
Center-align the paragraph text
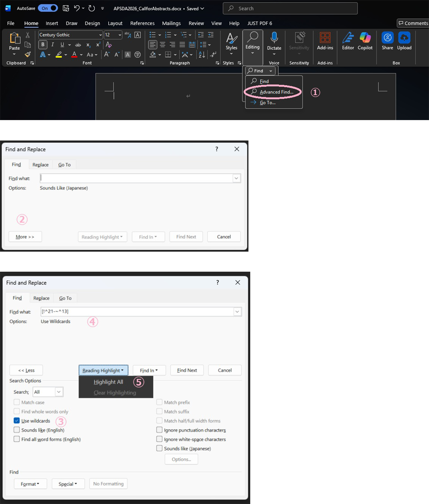[163, 45]
